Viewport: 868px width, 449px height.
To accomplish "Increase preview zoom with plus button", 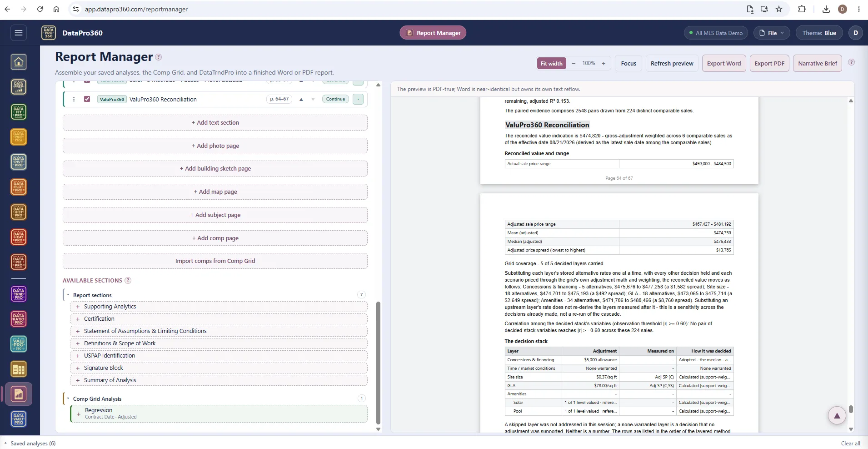I will (604, 64).
